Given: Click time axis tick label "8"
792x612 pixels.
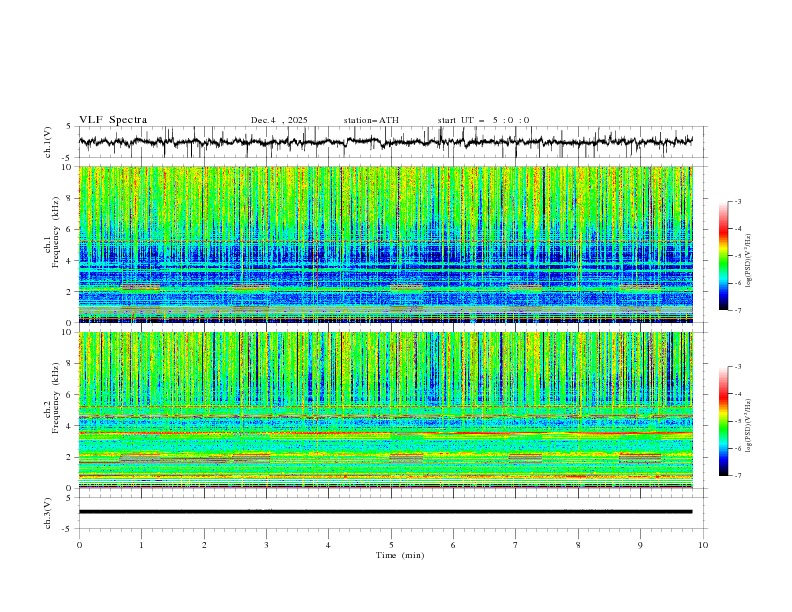Looking at the screenshot, I should [x=578, y=545].
